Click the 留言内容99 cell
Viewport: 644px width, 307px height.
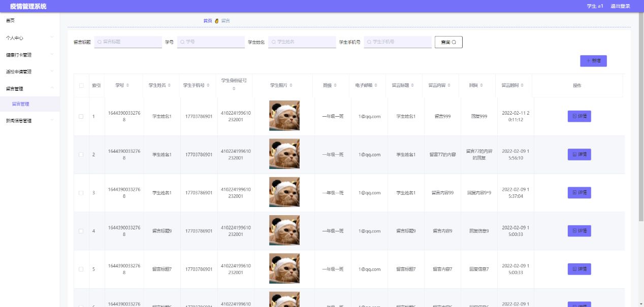(442, 193)
